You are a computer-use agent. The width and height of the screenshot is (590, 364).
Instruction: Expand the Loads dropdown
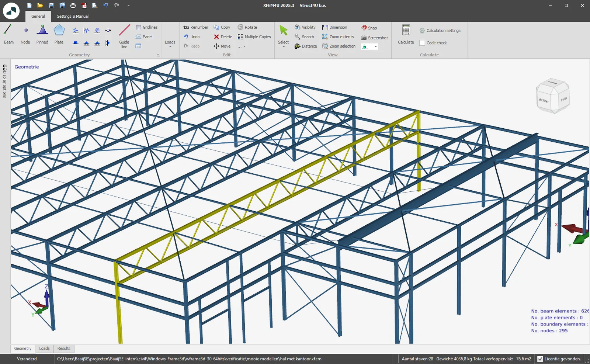tap(170, 44)
